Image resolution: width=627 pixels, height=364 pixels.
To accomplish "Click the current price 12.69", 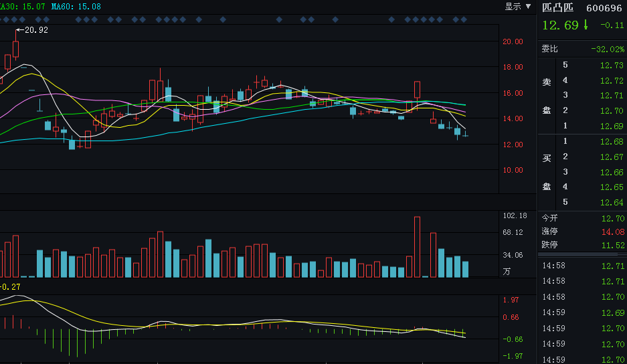I will pyautogui.click(x=560, y=25).
